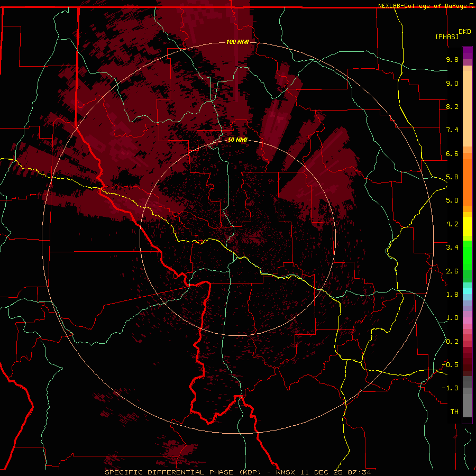Click the 9.8 value on color scale

coord(452,59)
